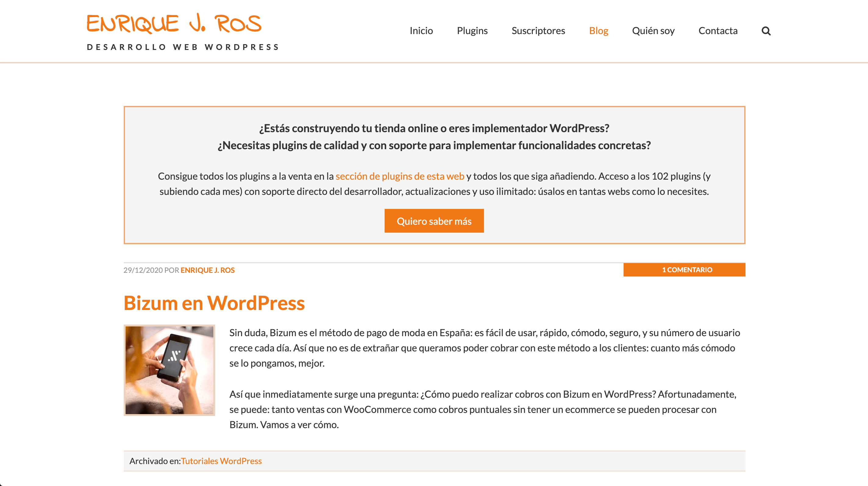Click the Desarrollo Web WordPress tagline
The height and width of the screenshot is (486, 868).
pyautogui.click(x=183, y=47)
